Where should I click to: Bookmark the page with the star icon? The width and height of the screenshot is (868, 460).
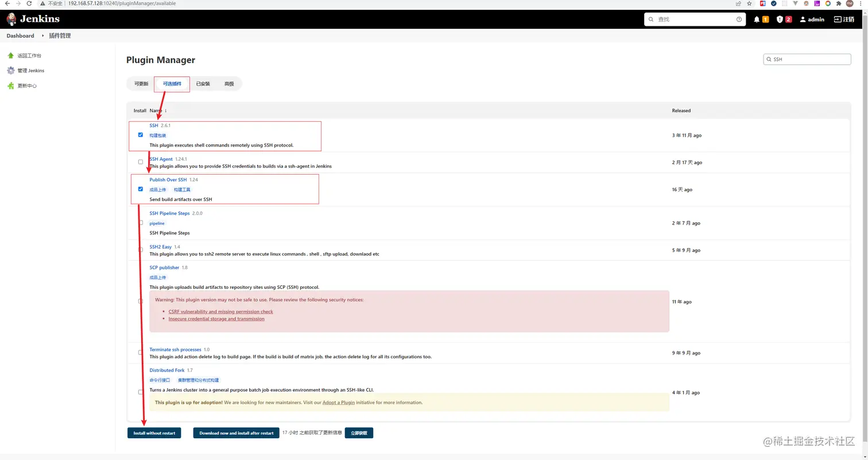[x=749, y=3]
